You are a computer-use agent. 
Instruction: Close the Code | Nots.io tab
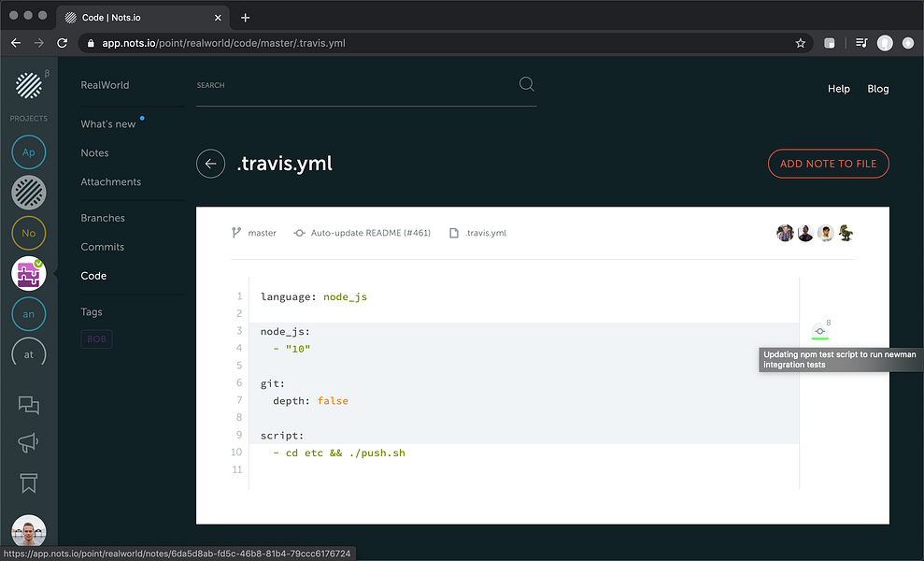[x=218, y=18]
